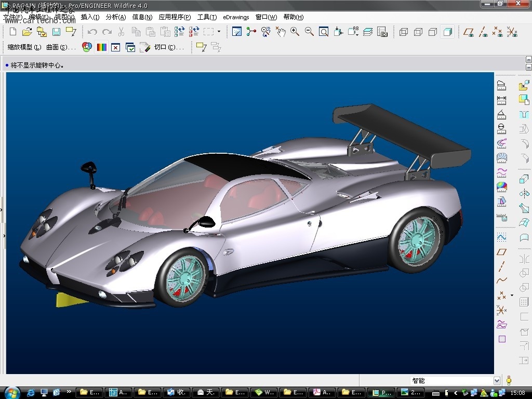Select the style surface tool

point(524,237)
